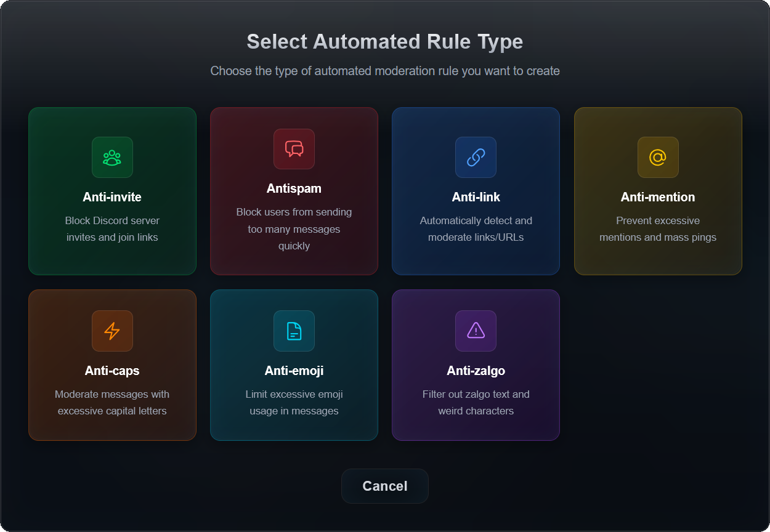
Task: Pick the Anti-emoji rule title
Action: point(294,371)
